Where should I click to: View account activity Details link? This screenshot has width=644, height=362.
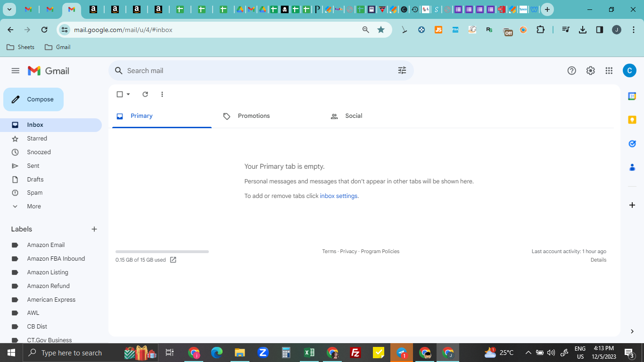click(x=598, y=260)
